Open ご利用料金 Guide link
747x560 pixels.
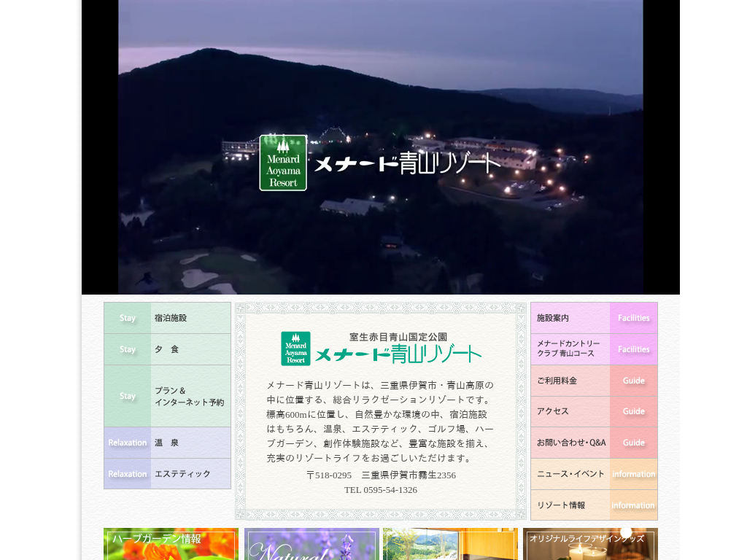coord(594,381)
